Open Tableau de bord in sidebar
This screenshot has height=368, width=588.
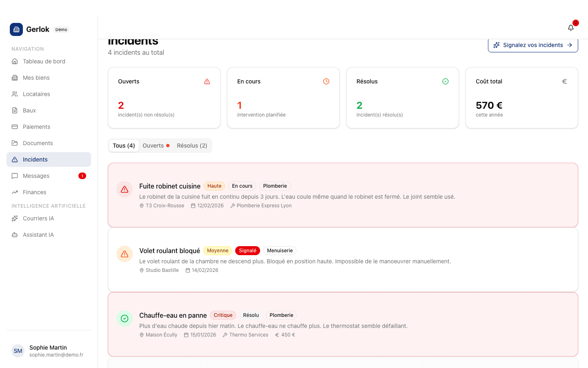click(44, 61)
